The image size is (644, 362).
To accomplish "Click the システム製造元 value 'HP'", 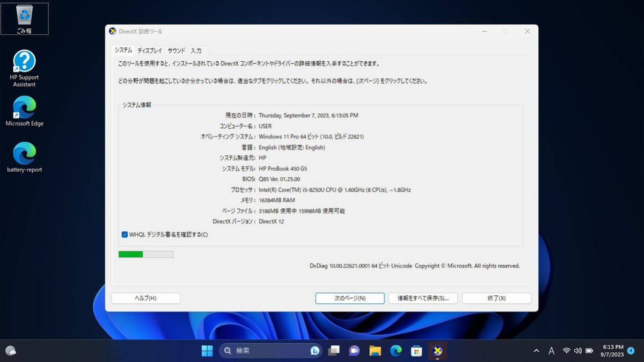I will 262,158.
